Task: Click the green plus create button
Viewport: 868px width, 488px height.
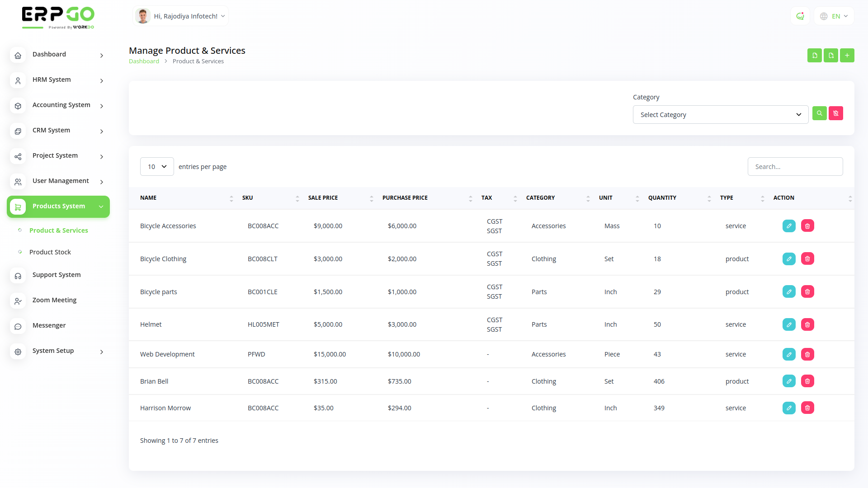Action: 847,56
